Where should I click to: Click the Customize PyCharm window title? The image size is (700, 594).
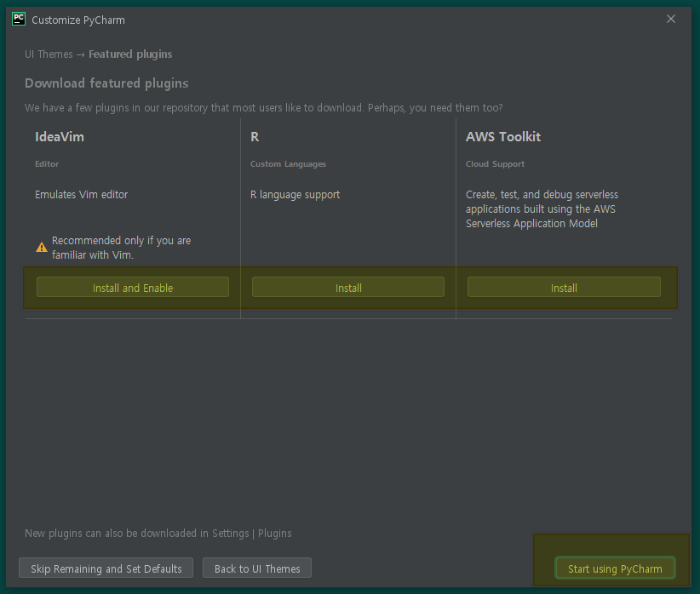[78, 20]
